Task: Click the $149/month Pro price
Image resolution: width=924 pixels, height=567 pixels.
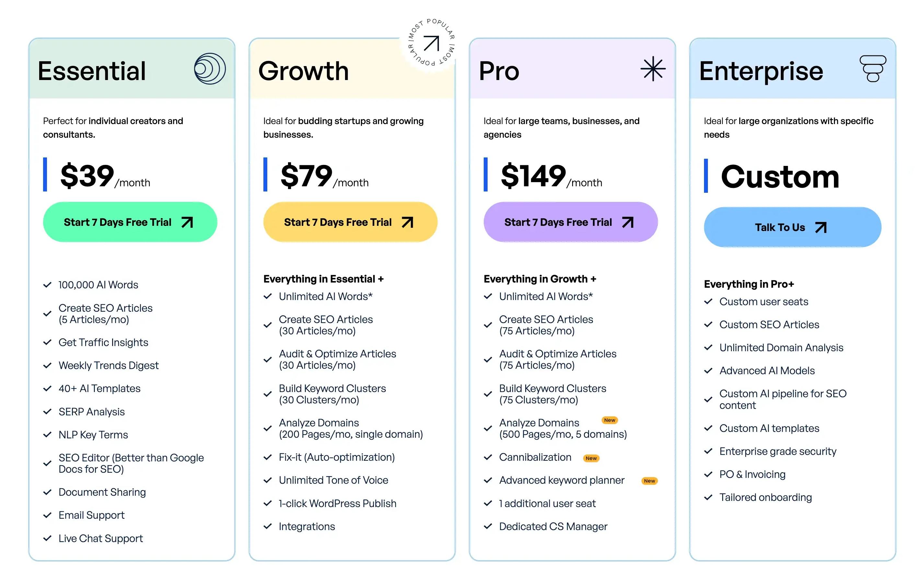Action: (x=551, y=176)
